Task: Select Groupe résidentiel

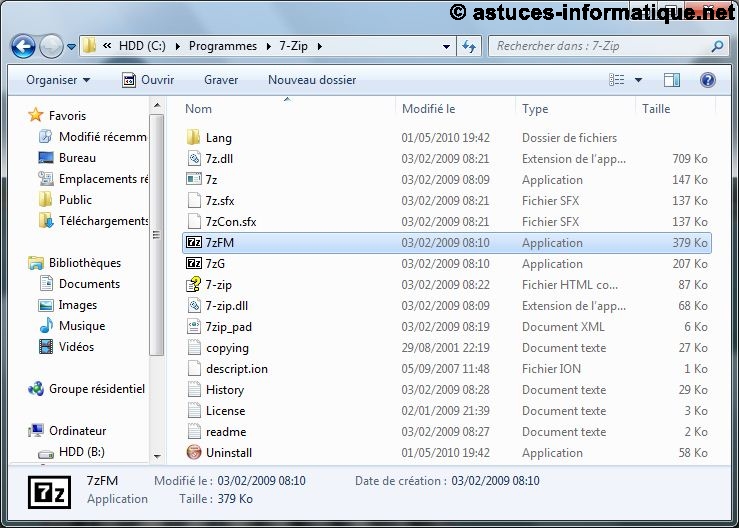Action: [86, 389]
